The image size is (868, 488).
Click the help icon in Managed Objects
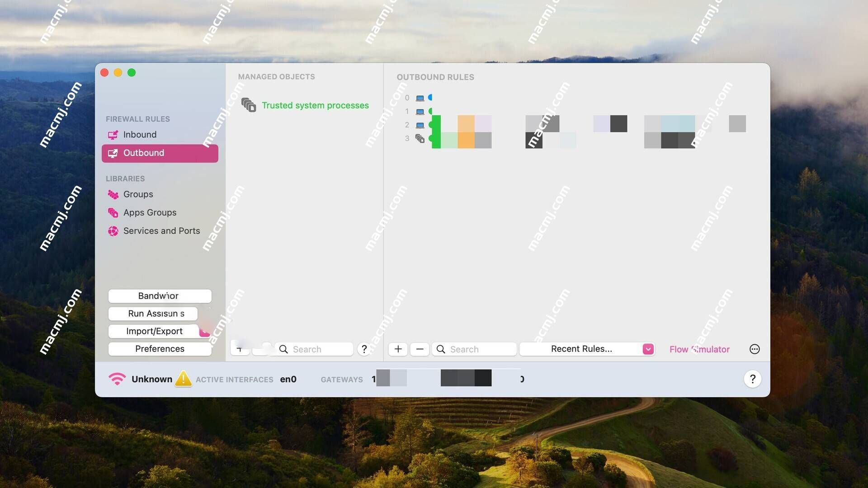click(363, 348)
